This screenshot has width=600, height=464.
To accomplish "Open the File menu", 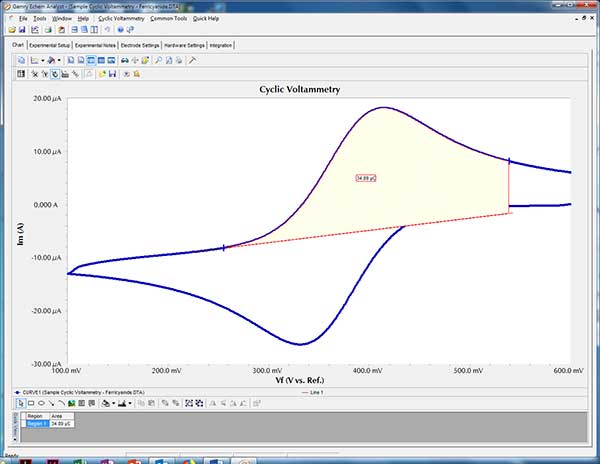I will 23,18.
